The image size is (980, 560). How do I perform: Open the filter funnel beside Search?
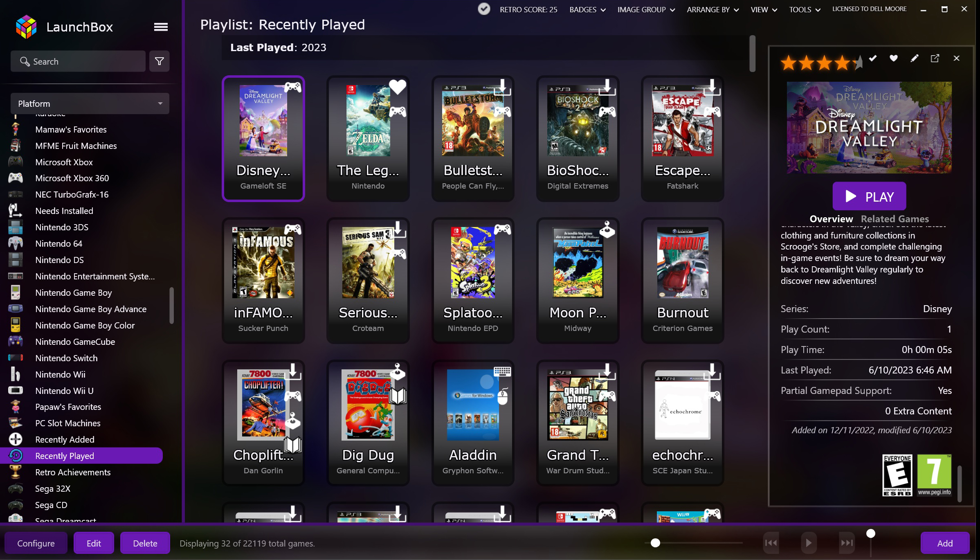160,61
